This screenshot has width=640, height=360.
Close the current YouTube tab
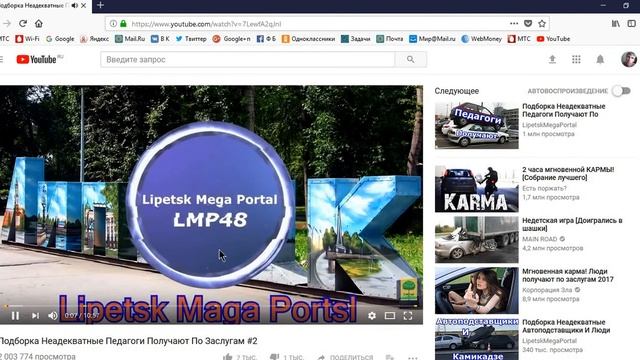pyautogui.click(x=84, y=6)
